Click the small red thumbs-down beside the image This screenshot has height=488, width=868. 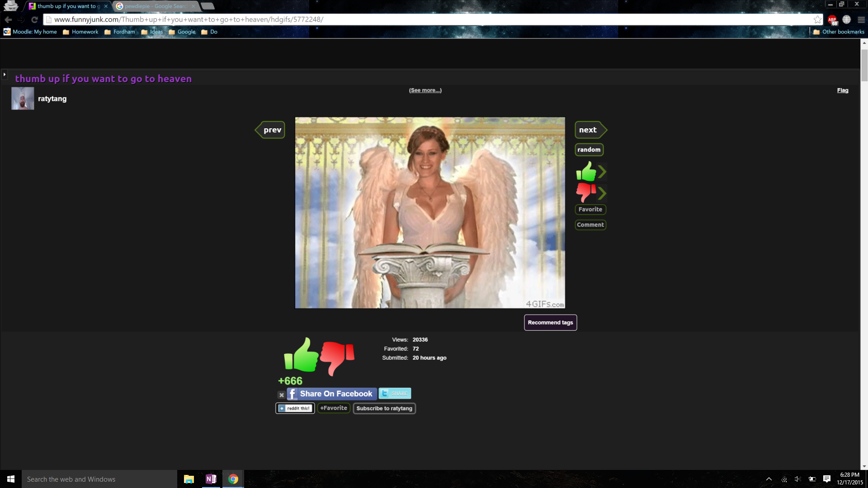pyautogui.click(x=586, y=192)
